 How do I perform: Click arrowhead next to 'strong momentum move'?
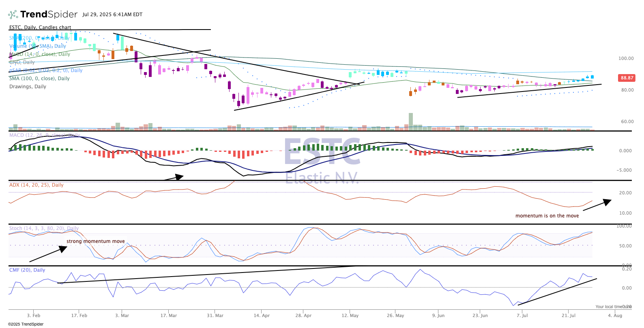(x=63, y=248)
